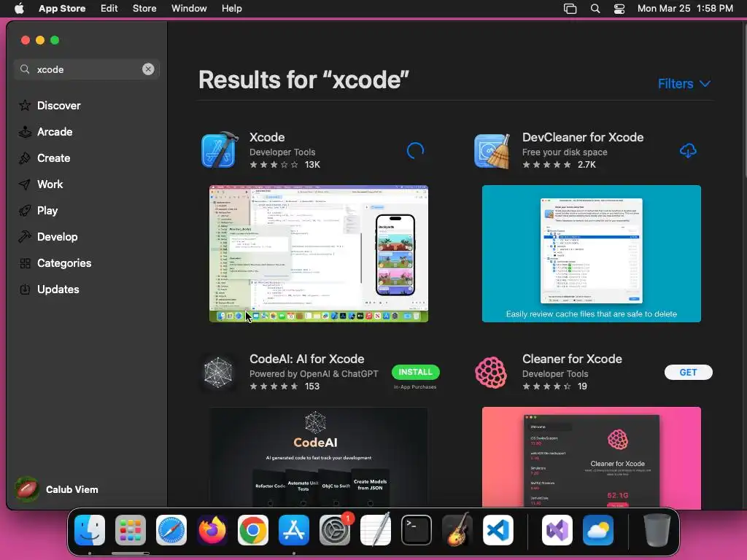
Task: Launch GarageBand from the Dock
Action: 457,530
